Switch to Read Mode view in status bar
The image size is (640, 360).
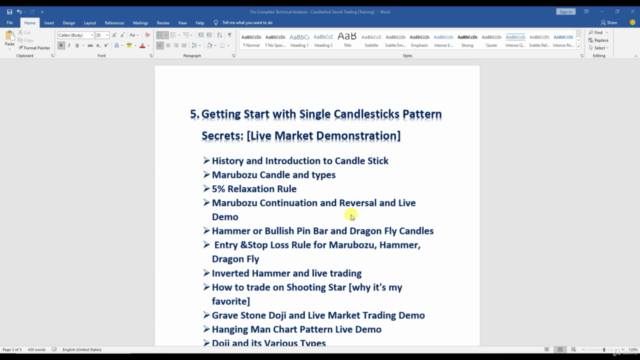click(x=547, y=350)
